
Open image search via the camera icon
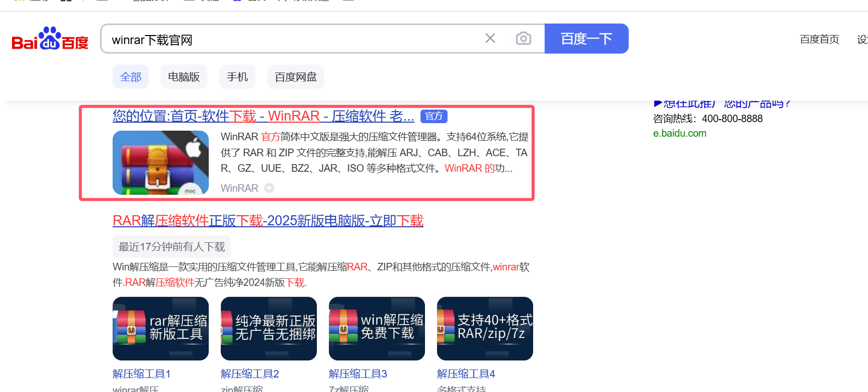(523, 39)
